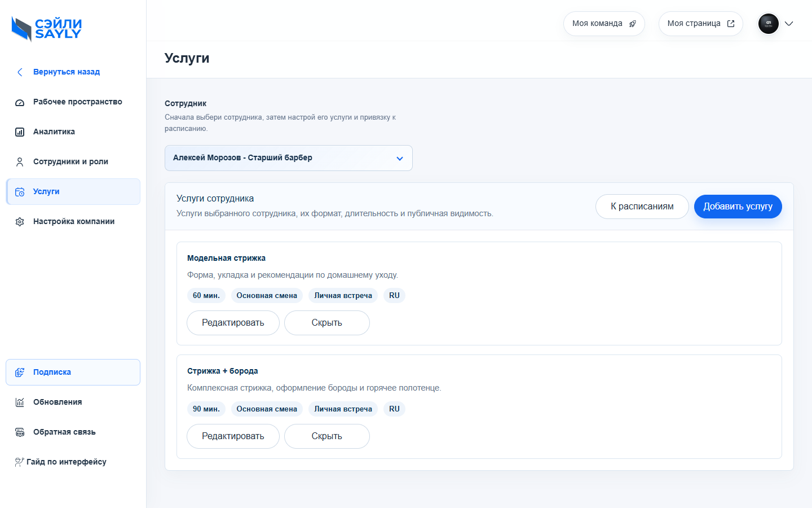Viewport: 812px width, 508px height.
Task: Click the Сотрудники и роли person icon
Action: pos(20,162)
